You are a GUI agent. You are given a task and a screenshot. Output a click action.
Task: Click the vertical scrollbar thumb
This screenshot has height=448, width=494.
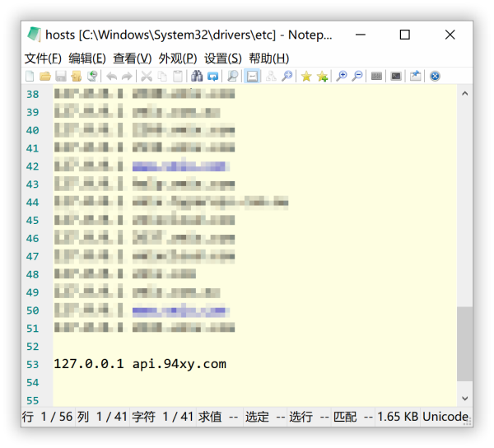click(464, 343)
